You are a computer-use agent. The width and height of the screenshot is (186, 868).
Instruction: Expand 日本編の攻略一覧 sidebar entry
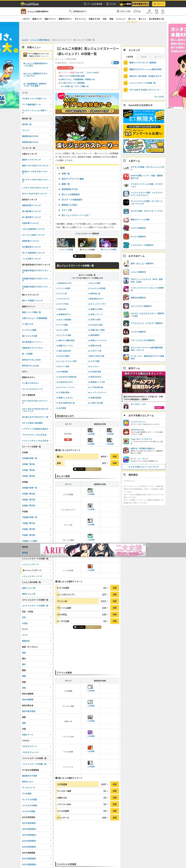[x=37, y=458]
